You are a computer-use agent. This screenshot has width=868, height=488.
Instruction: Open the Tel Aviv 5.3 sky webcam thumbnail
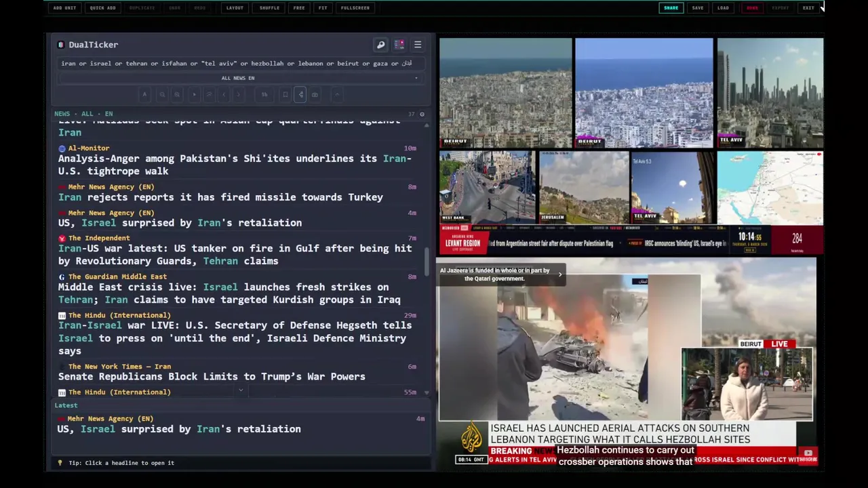tap(671, 188)
